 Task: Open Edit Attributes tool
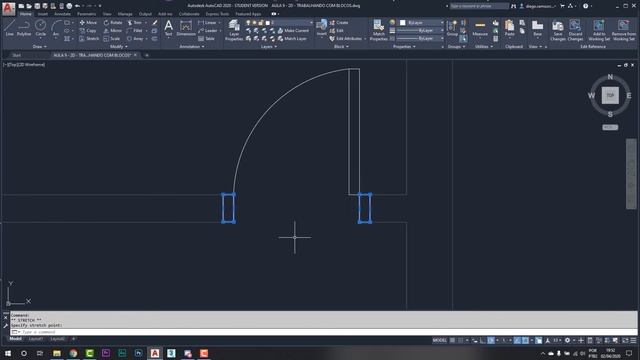[x=345, y=38]
